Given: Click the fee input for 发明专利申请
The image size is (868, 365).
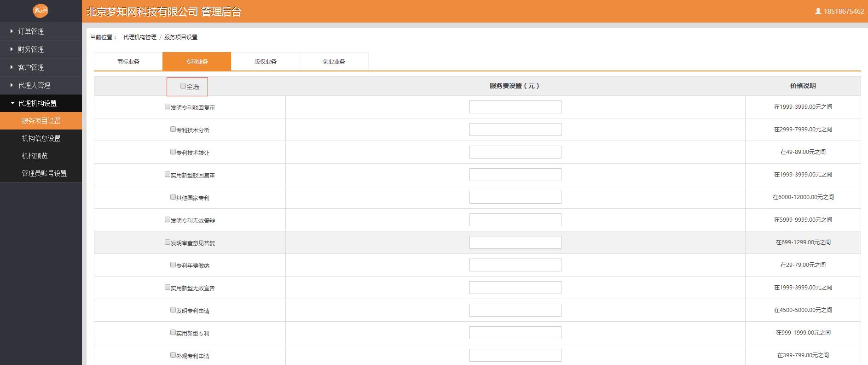Looking at the screenshot, I should [515, 310].
